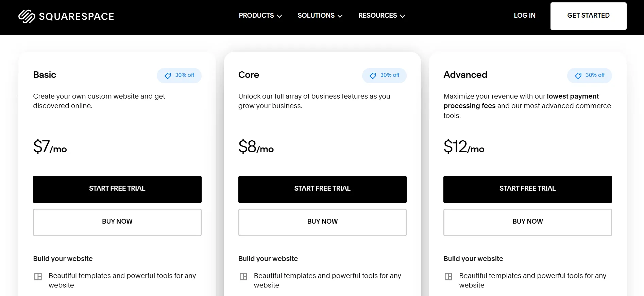The height and width of the screenshot is (296, 644).
Task: Select the Core plan title
Action: point(249,75)
